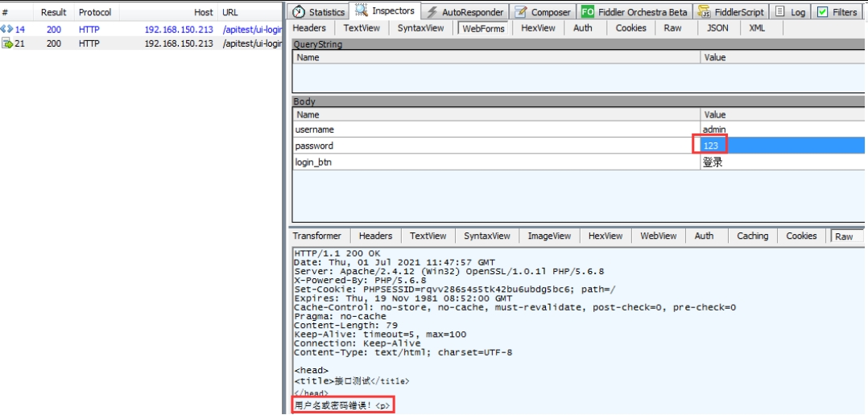868x415 pixels.
Task: Select the password row name cell
Action: point(497,146)
